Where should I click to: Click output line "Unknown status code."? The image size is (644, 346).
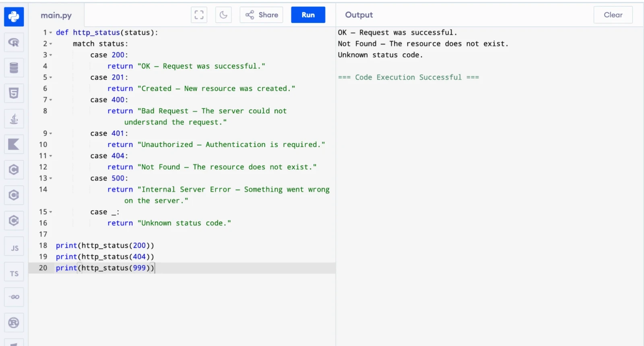point(380,55)
